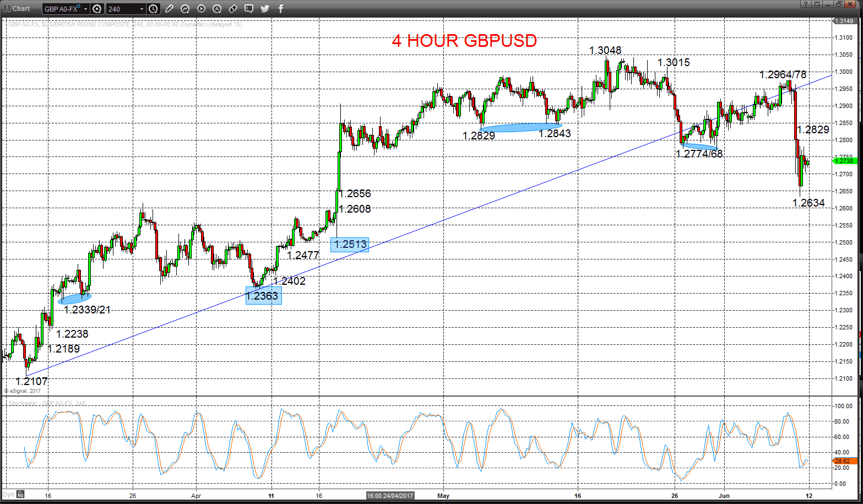Click the green 1.2738 current price marker
This screenshot has width=863, height=504.
click(845, 160)
